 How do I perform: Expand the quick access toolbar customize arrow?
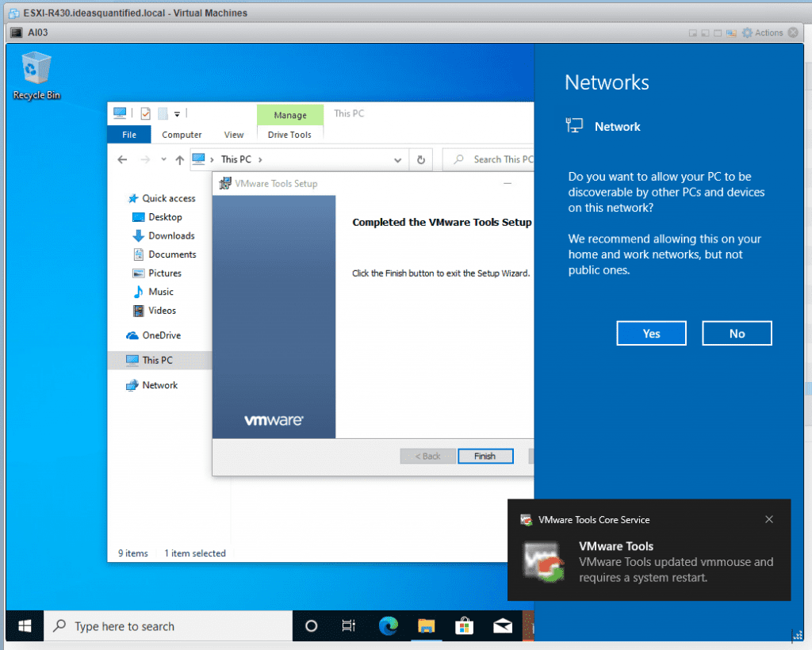pos(177,114)
